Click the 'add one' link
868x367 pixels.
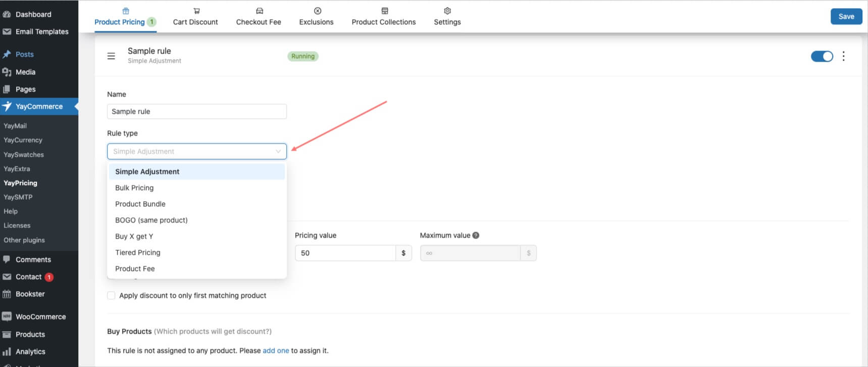(x=276, y=351)
